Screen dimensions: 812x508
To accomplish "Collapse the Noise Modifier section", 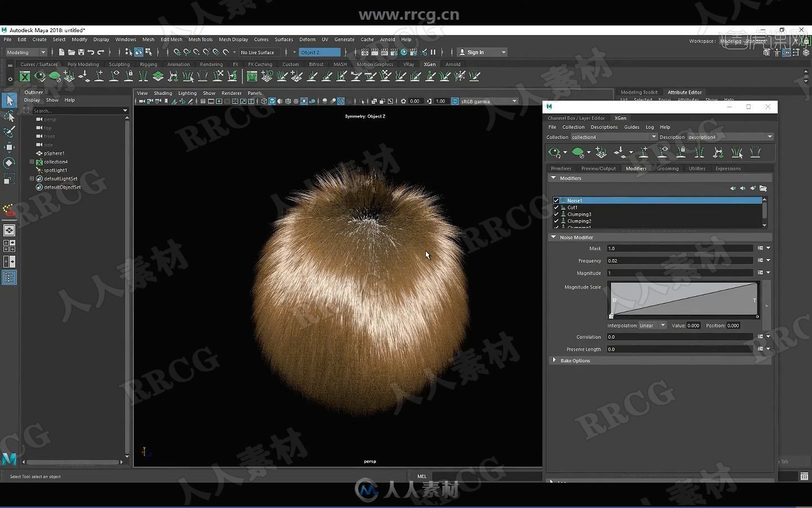I will coord(553,237).
